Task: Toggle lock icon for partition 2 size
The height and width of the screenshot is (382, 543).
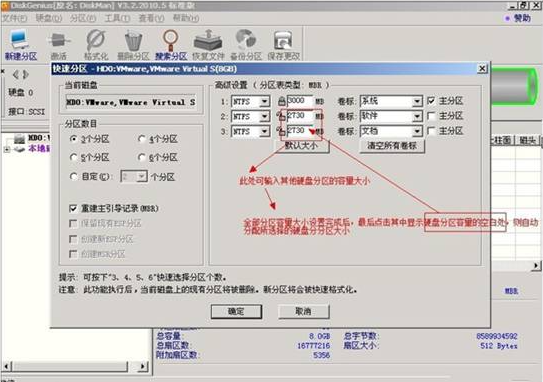Action: coord(281,116)
